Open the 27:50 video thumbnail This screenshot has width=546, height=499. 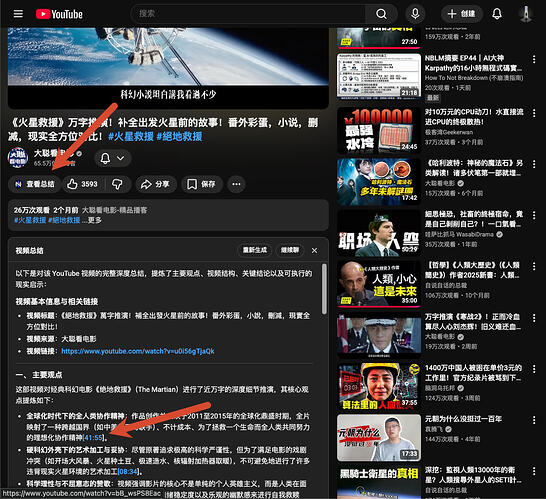(x=379, y=38)
